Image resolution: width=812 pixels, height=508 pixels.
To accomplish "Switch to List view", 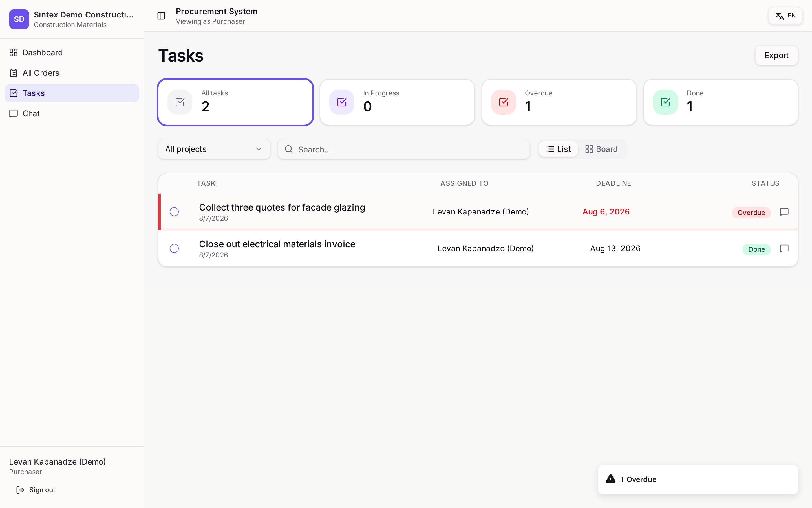I will 558,149.
